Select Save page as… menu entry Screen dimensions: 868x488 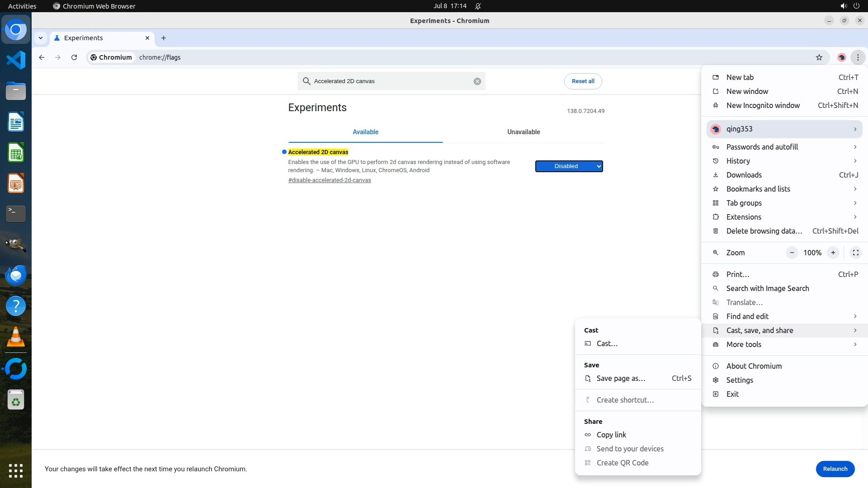621,379
